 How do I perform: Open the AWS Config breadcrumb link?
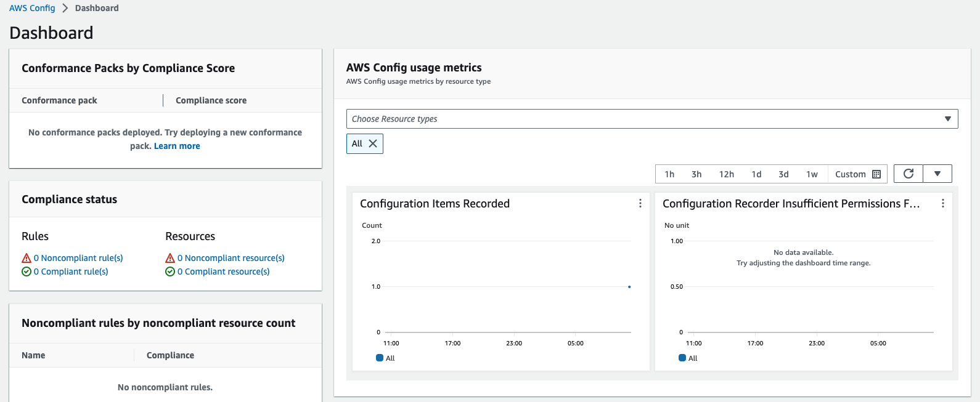coord(32,8)
